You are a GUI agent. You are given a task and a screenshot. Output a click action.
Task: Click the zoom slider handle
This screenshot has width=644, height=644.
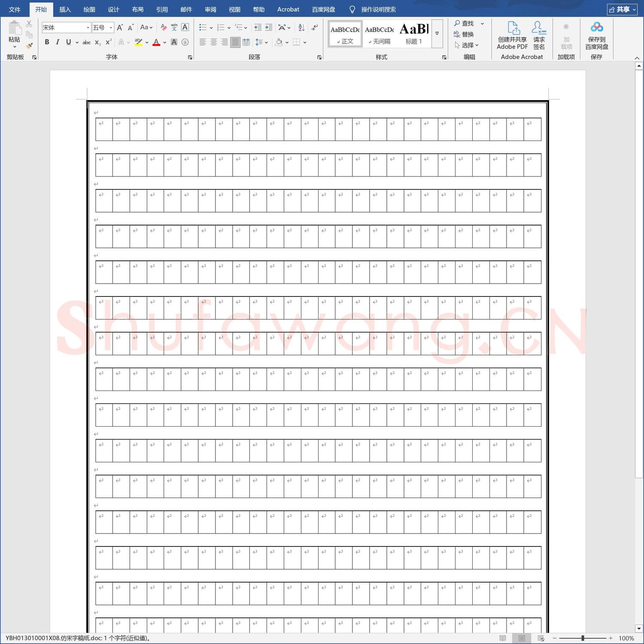pos(583,638)
